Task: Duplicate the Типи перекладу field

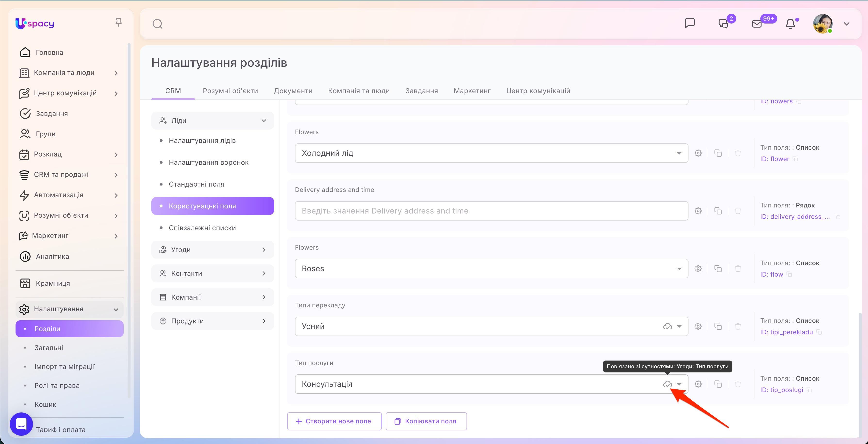Action: click(x=718, y=326)
